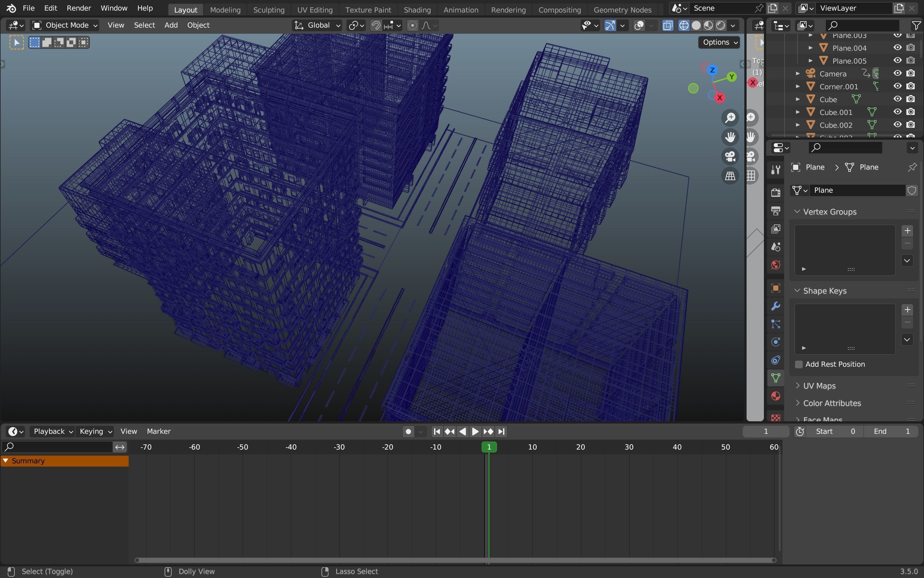
Task: Hide Plane.004 via its eye icon
Action: point(898,48)
